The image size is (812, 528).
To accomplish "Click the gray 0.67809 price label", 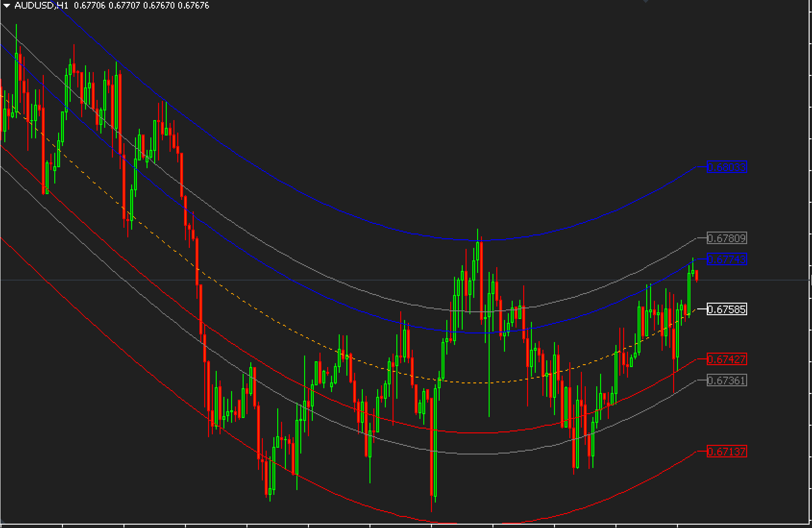I will 727,238.
